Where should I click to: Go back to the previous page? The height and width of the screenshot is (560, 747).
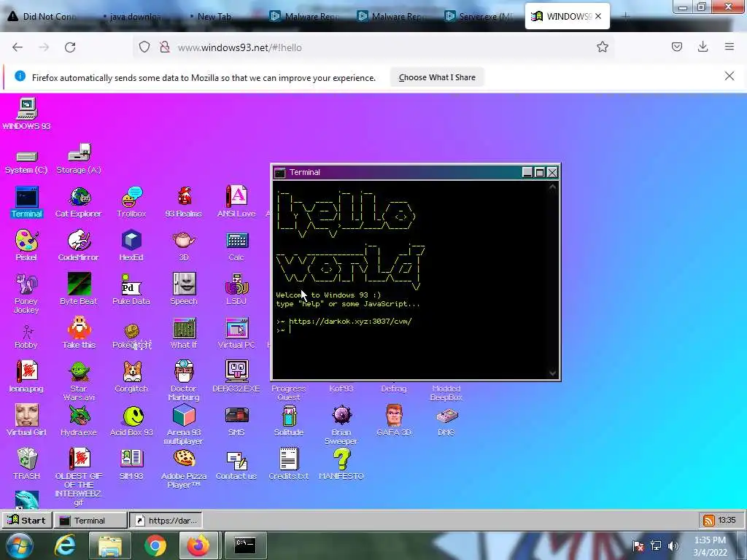click(x=18, y=47)
